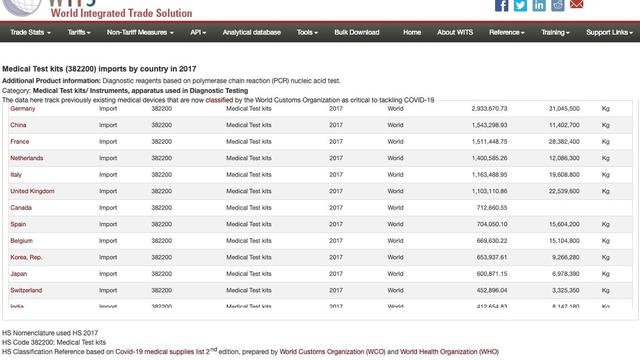Screen dimensions: 640x360
Task: Open the Bulk Download page
Action: [x=357, y=32]
